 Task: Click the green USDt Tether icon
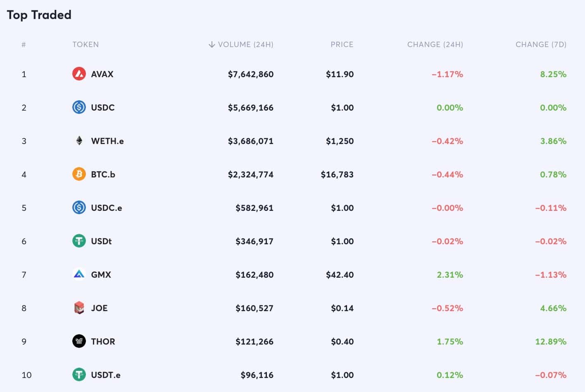tap(79, 241)
